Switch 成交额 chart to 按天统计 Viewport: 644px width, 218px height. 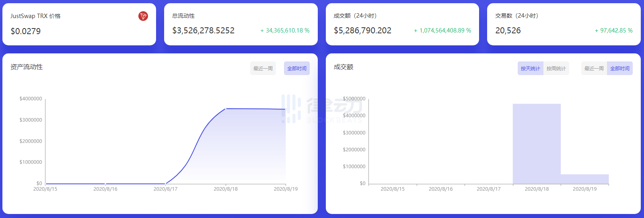tap(531, 68)
